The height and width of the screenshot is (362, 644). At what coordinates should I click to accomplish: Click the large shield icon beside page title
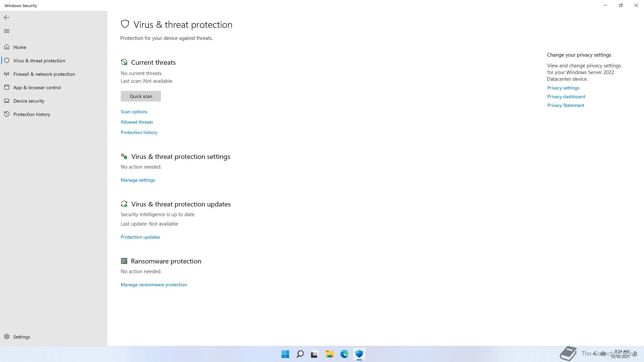(x=125, y=24)
